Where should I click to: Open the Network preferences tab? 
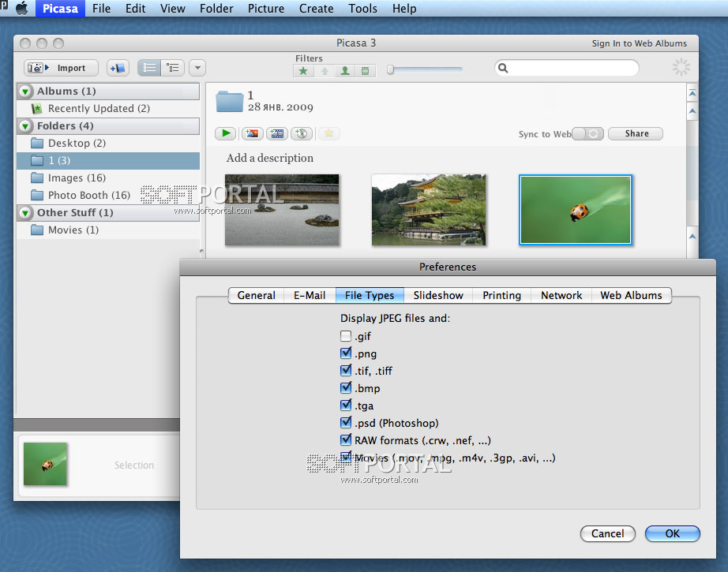(561, 296)
